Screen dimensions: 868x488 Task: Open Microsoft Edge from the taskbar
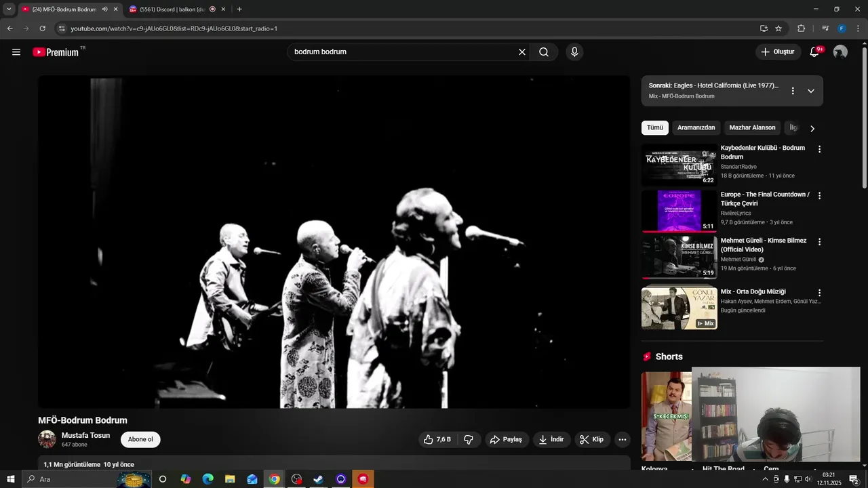(208, 479)
